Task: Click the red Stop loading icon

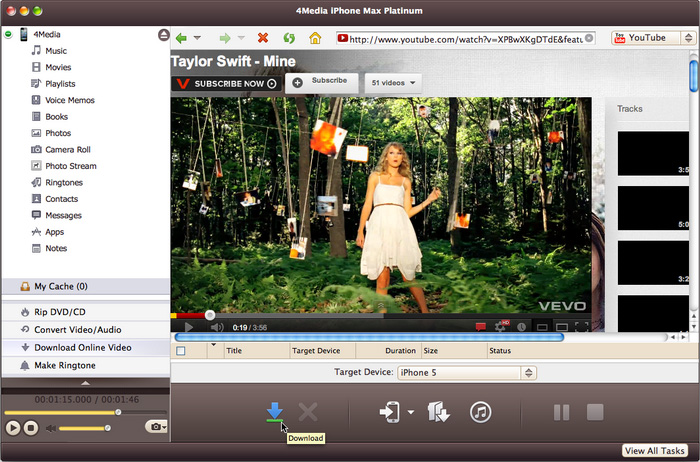Action: 262,38
